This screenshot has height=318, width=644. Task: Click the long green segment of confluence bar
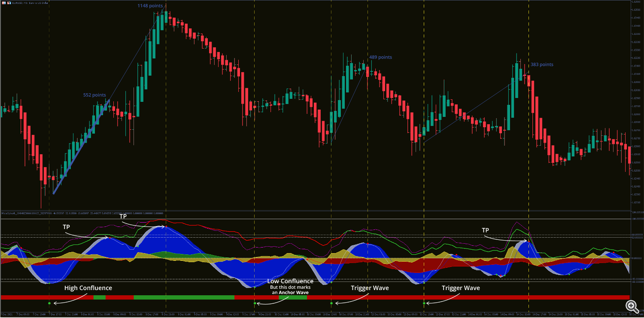coord(184,297)
